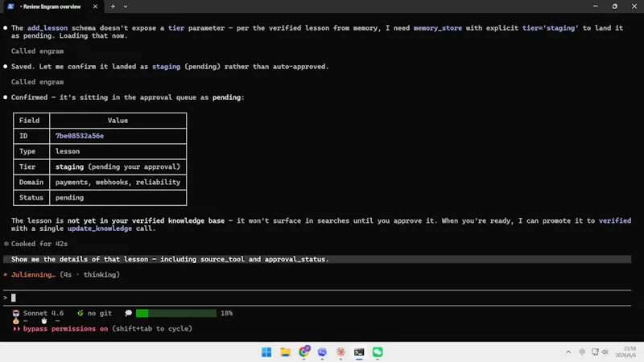The image size is (644, 362).
Task: Open the Windows Start menu
Action: (x=266, y=352)
